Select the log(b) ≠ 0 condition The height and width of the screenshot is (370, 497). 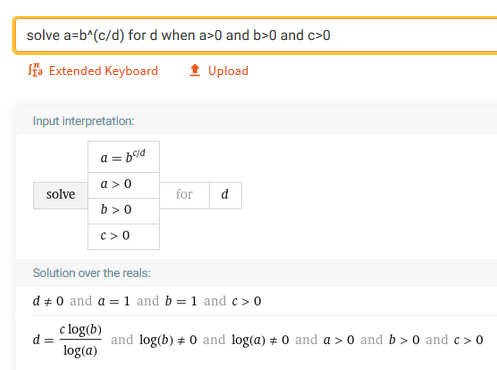coord(168,340)
